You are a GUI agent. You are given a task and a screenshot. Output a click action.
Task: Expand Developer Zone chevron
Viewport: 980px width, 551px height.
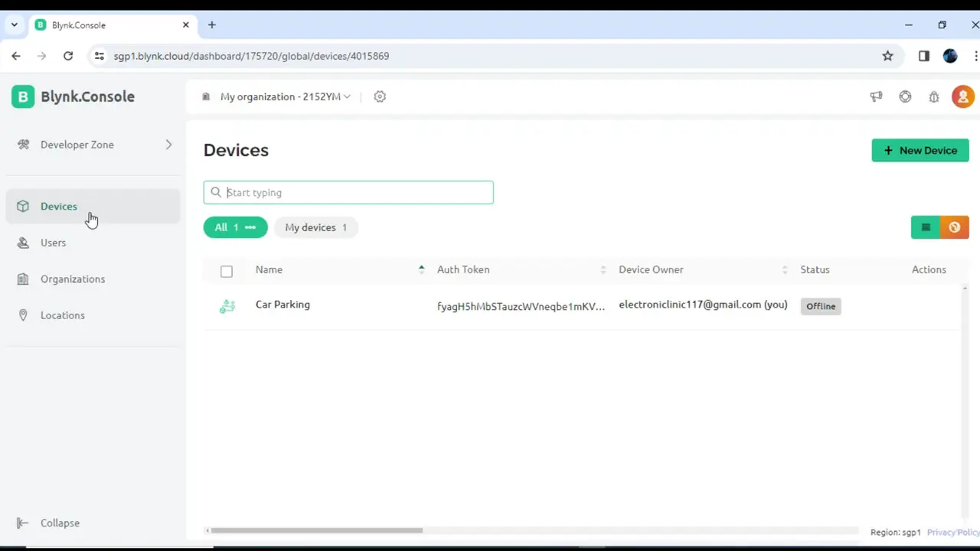click(x=168, y=145)
